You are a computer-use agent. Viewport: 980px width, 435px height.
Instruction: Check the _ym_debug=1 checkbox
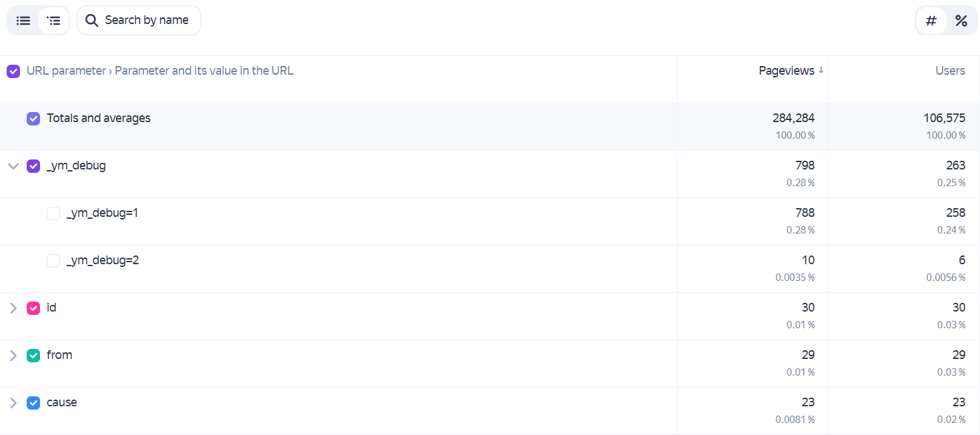click(x=53, y=213)
